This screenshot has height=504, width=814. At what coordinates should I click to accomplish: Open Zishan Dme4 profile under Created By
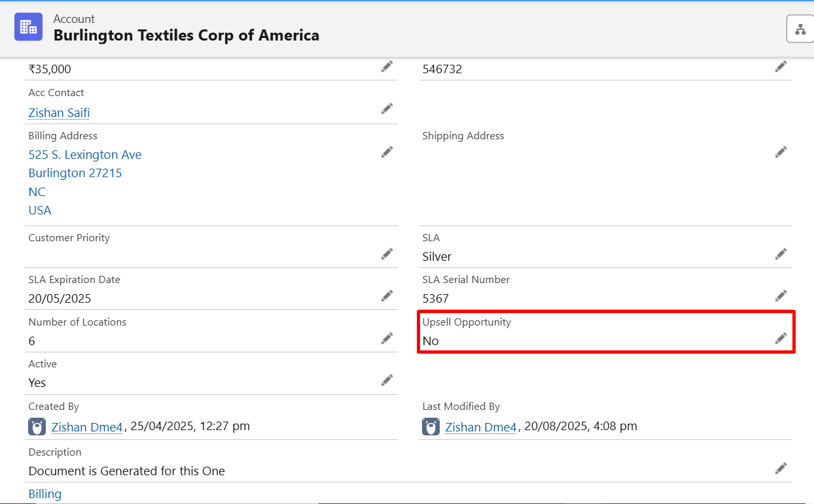(x=87, y=428)
